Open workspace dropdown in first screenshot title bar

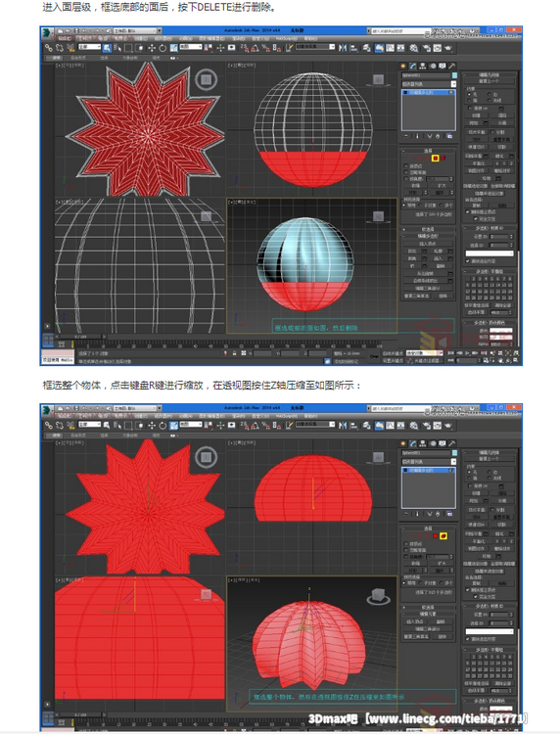point(138,30)
